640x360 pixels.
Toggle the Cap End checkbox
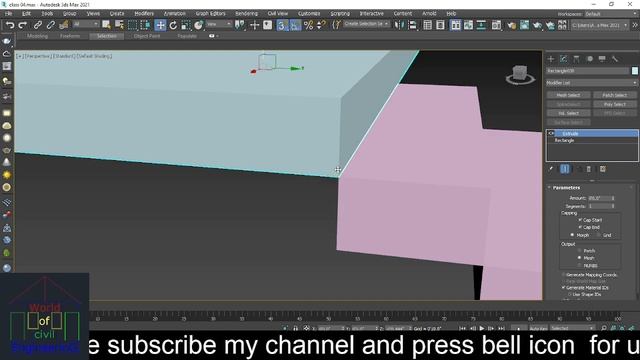pos(580,227)
